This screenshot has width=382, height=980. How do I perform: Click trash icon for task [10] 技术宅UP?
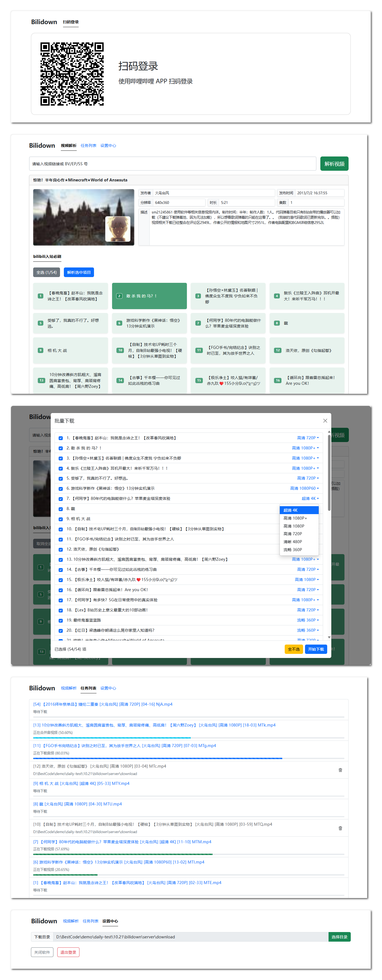pyautogui.click(x=340, y=828)
